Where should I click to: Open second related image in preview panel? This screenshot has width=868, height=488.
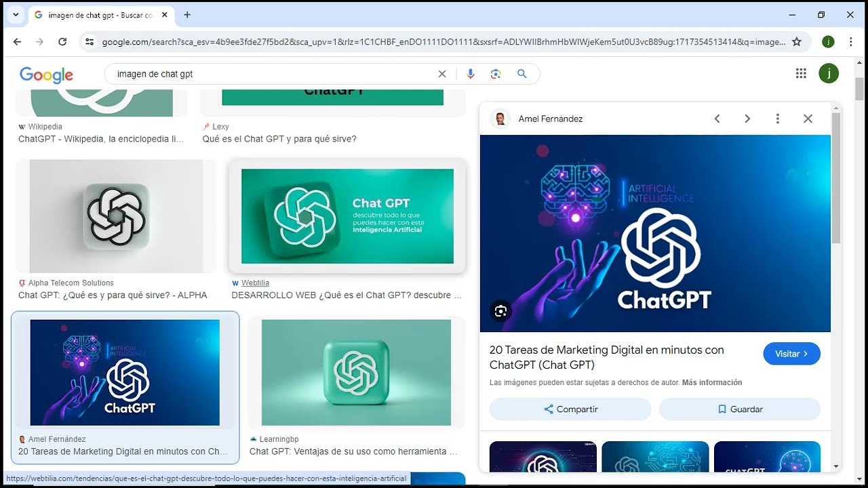[655, 457]
